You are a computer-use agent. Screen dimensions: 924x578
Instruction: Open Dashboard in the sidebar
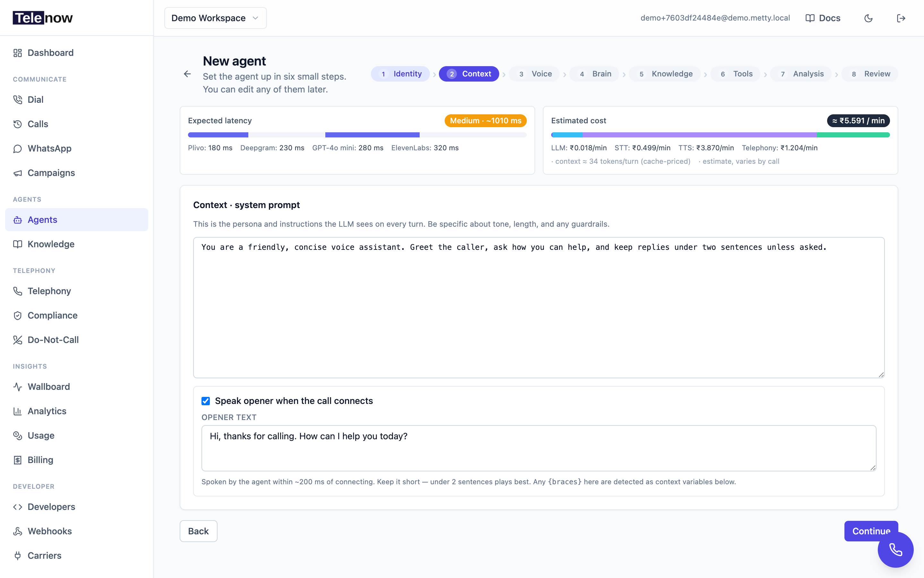[x=76, y=53]
